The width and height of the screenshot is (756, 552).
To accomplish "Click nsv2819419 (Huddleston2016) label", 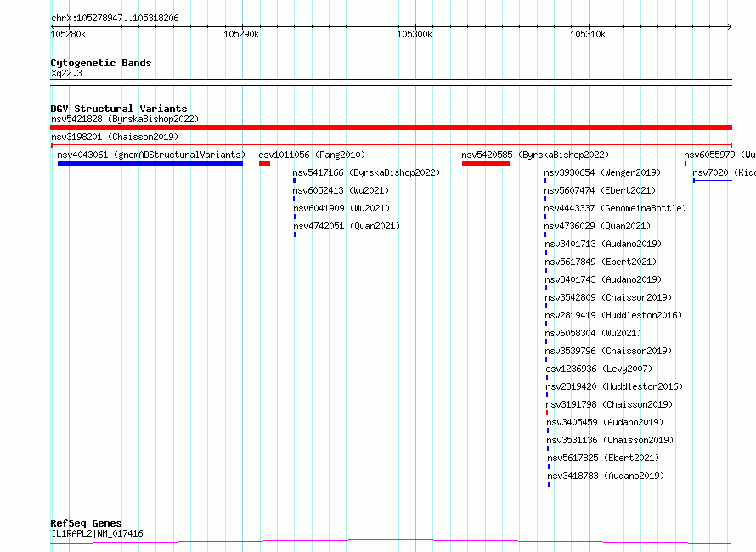I will point(614,315).
